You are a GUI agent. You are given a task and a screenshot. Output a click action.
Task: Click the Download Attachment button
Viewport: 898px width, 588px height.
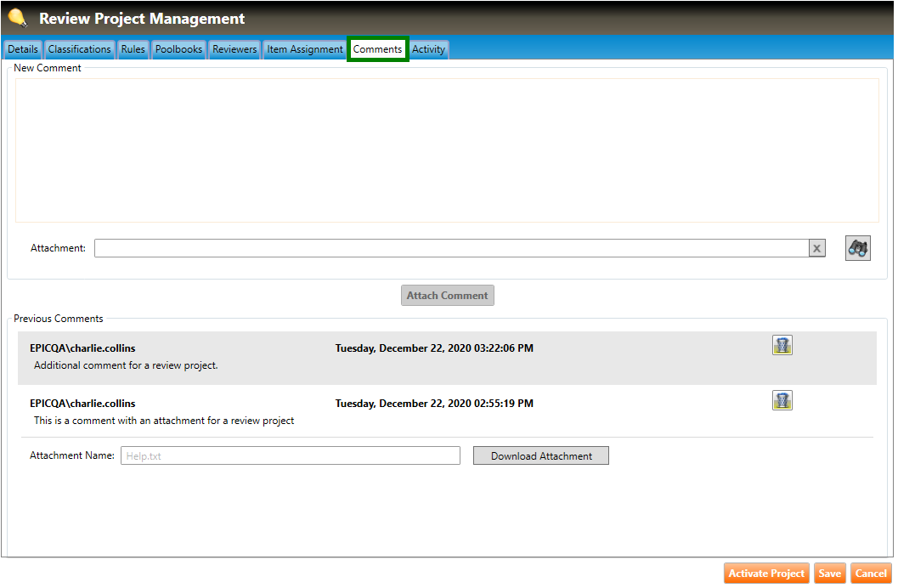[x=541, y=455]
